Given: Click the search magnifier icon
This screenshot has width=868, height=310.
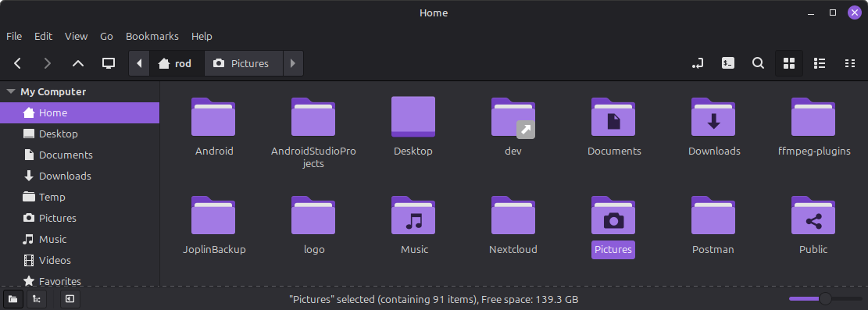Looking at the screenshot, I should pyautogui.click(x=759, y=63).
